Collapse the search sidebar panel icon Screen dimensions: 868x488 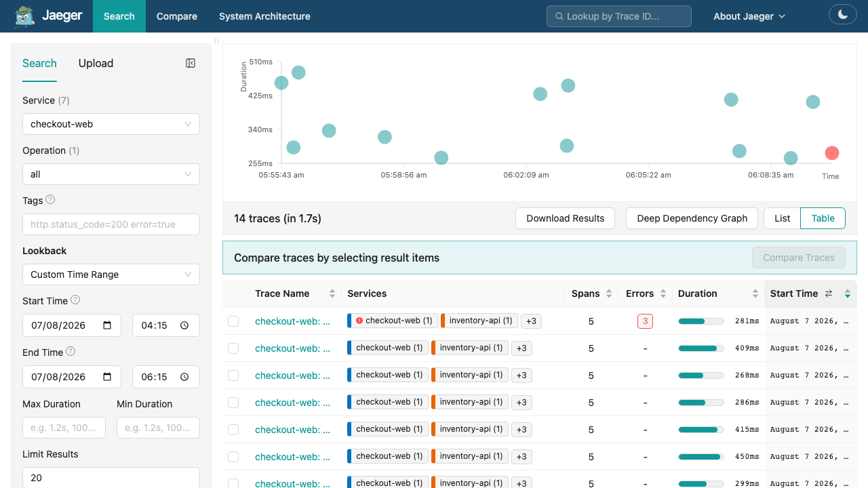click(x=191, y=63)
